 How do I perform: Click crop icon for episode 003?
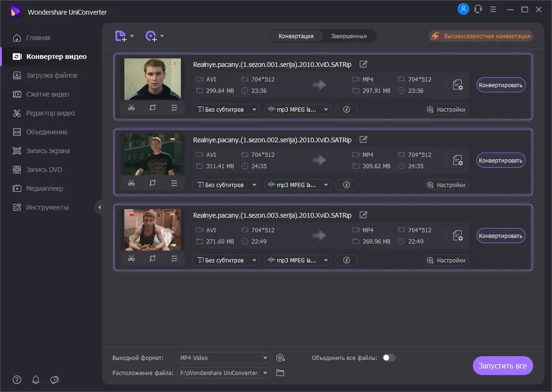click(x=153, y=259)
